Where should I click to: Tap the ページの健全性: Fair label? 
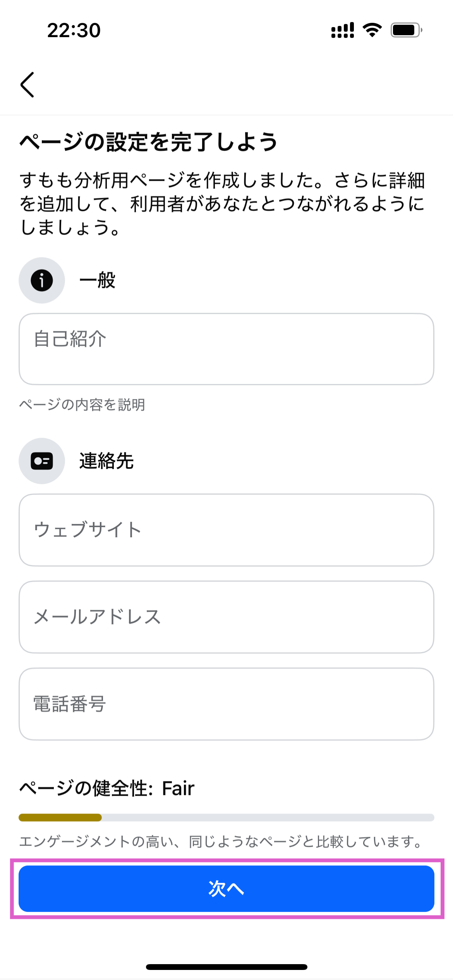tap(107, 788)
